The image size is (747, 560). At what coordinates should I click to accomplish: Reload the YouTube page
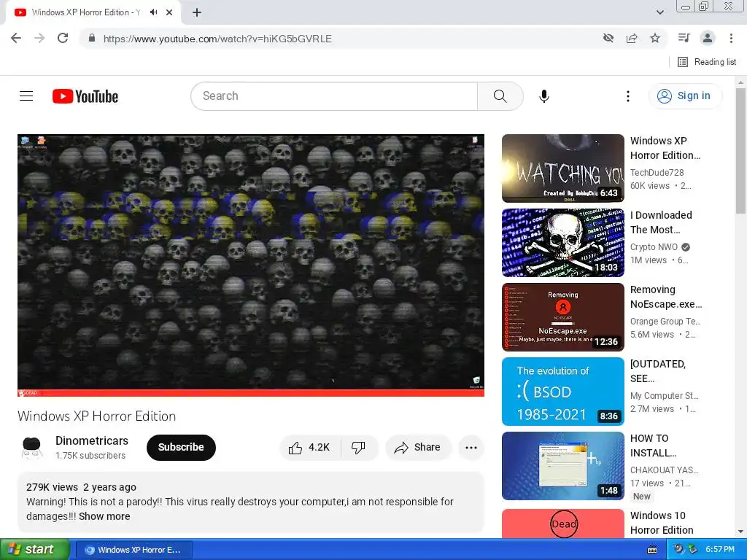click(63, 38)
